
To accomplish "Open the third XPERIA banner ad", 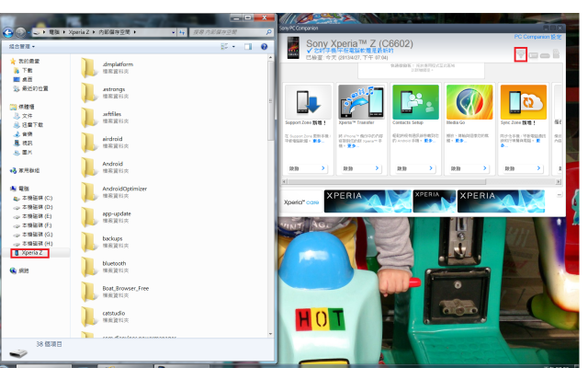I will (x=501, y=201).
